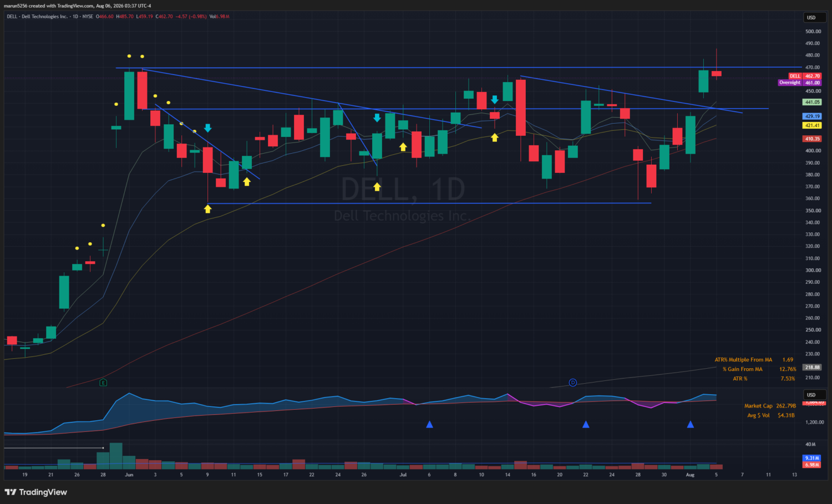Screen dimensions: 832x504
Task: Click the Jun label on the time axis
Action: (x=129, y=475)
